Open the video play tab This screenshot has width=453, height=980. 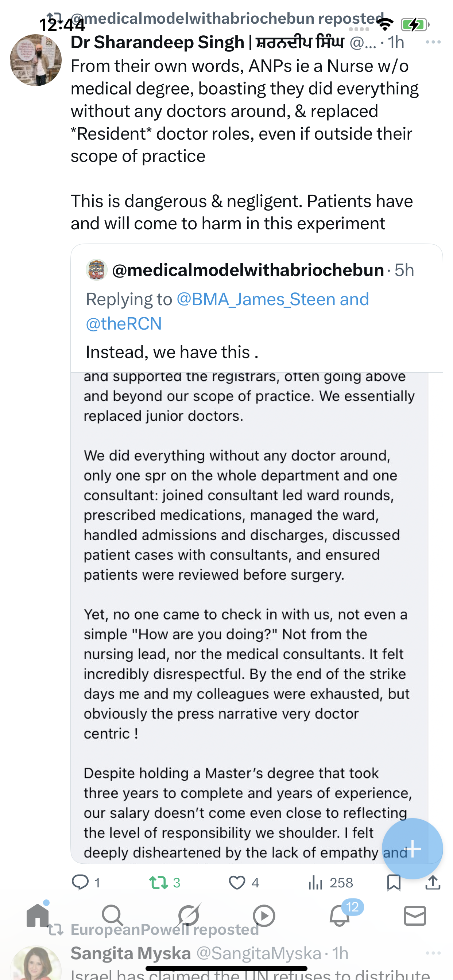[x=264, y=916]
